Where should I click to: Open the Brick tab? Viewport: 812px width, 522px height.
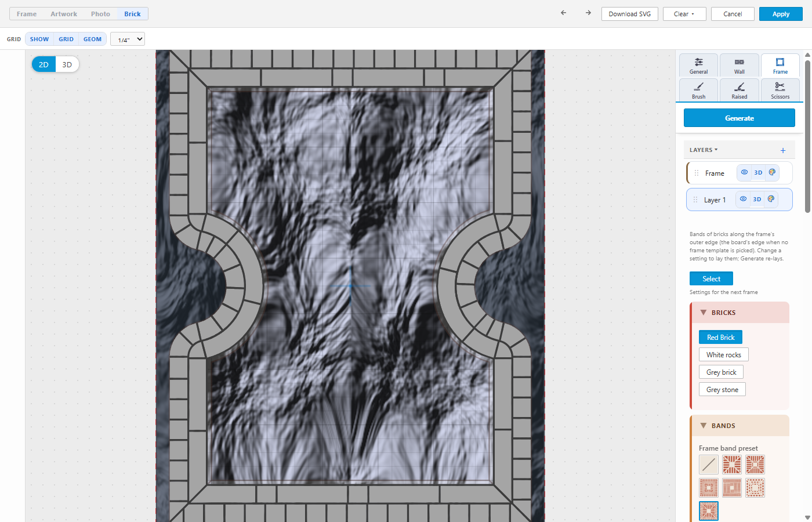tap(132, 14)
